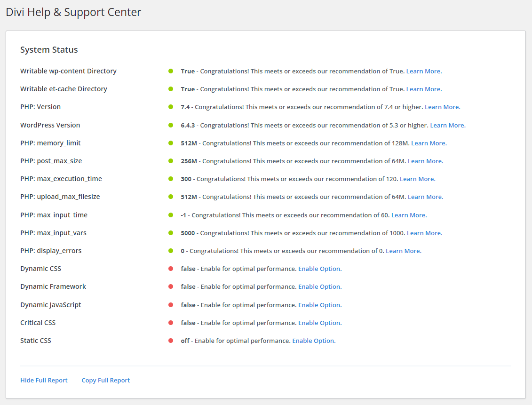Click green status dot for PHP: display_errors

tap(171, 251)
